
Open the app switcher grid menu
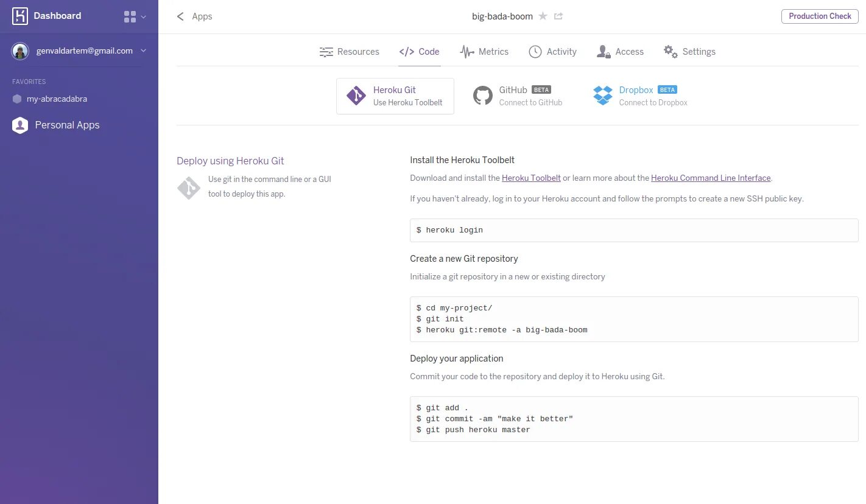point(130,16)
